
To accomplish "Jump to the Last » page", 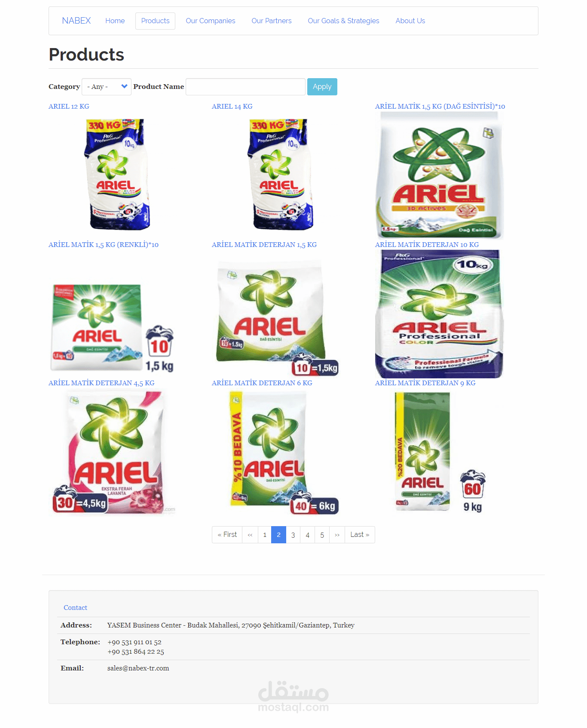I will pyautogui.click(x=360, y=535).
